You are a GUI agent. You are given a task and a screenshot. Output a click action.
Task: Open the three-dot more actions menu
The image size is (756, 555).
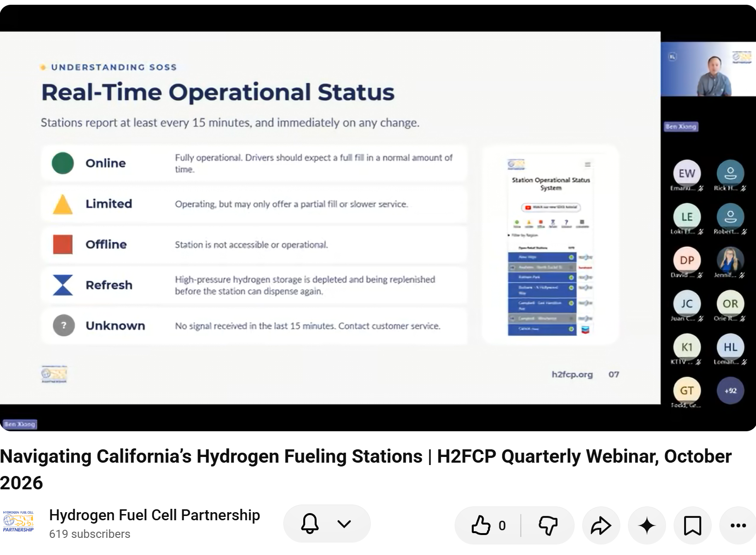pos(738,525)
